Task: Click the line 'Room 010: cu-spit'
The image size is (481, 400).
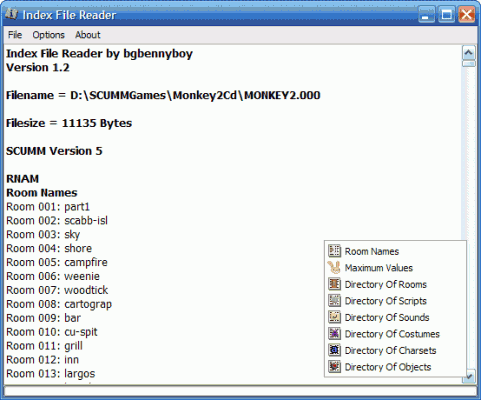Action: click(x=52, y=332)
